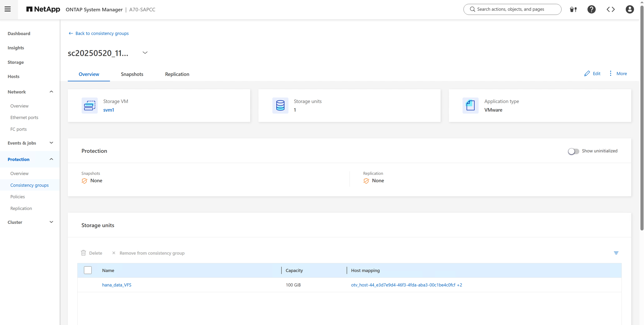Open the user account profile icon
This screenshot has height=325, width=644.
click(x=630, y=9)
